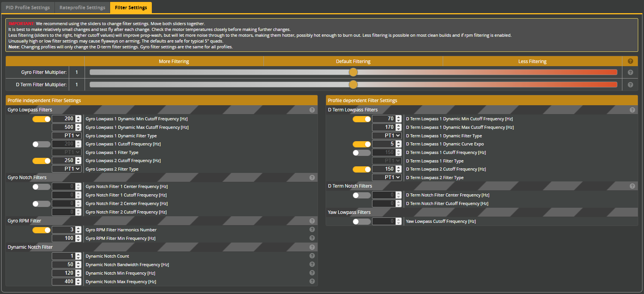The height and width of the screenshot is (294, 644).
Task: Click help icon for D Term Filter Multiplier
Action: point(630,85)
